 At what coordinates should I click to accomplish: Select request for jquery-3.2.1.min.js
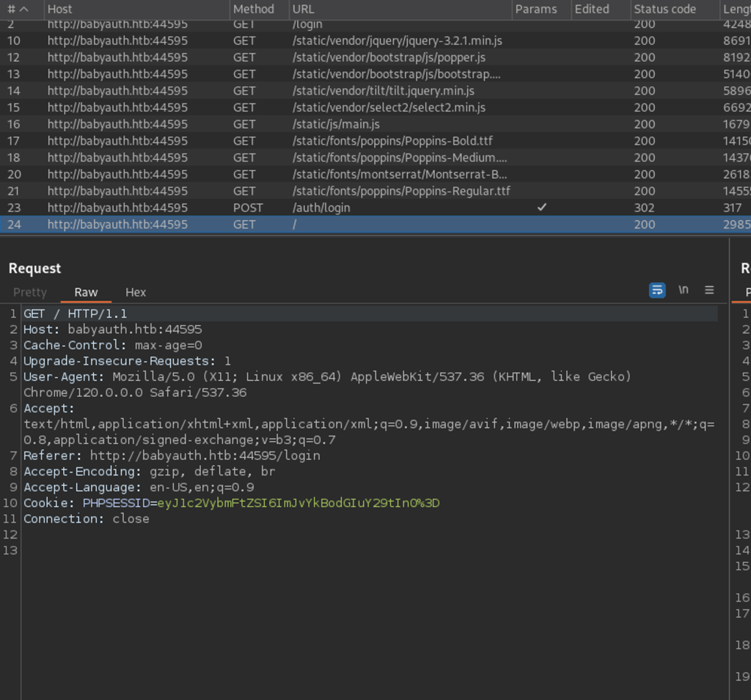(x=397, y=40)
